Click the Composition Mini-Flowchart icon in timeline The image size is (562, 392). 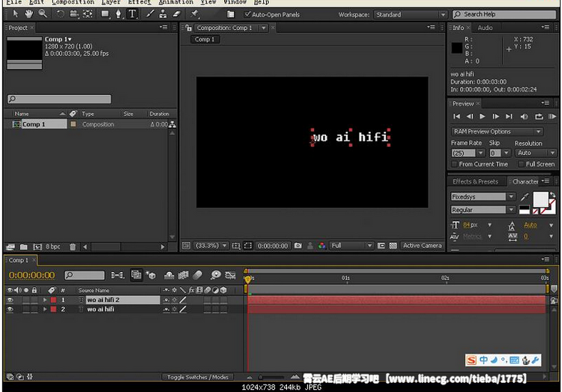point(118,275)
